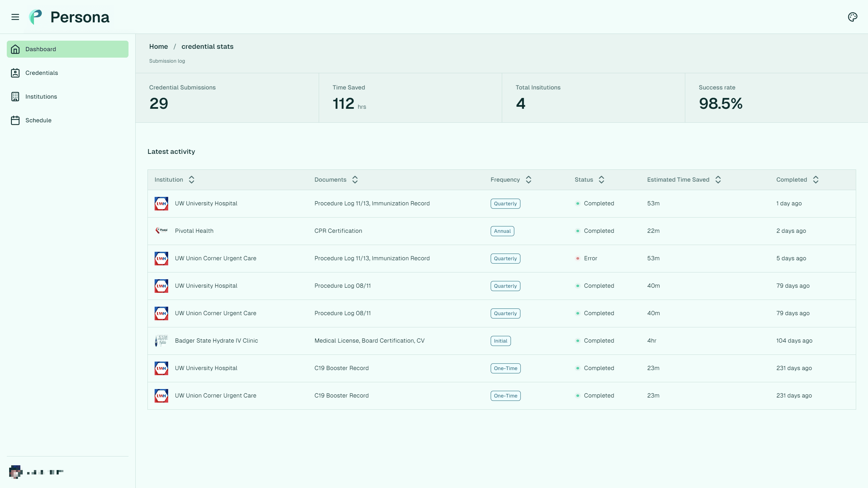
Task: Sort the table by Completed date
Action: point(816,180)
